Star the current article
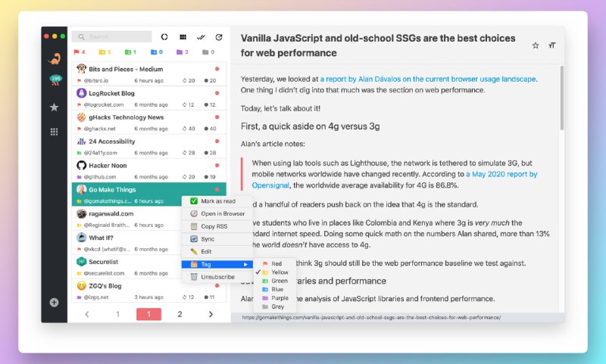 [536, 45]
